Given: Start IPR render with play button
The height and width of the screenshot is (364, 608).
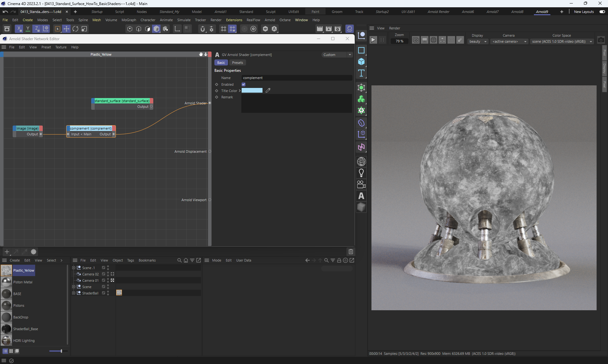Looking at the screenshot, I should pyautogui.click(x=373, y=40).
